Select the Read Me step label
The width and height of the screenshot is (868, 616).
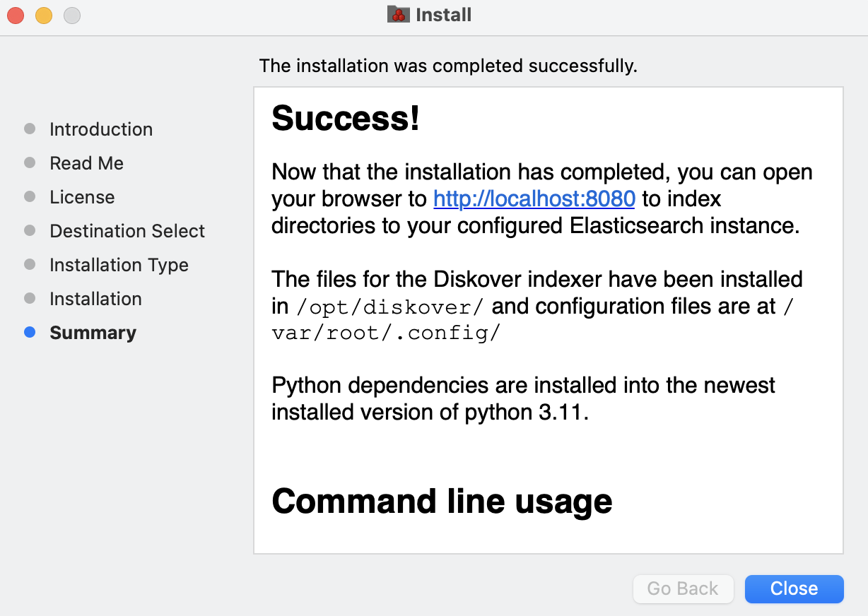tap(86, 163)
